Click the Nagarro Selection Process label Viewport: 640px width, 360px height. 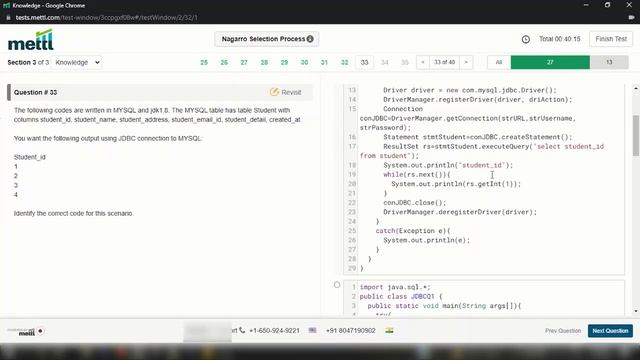pyautogui.click(x=263, y=39)
